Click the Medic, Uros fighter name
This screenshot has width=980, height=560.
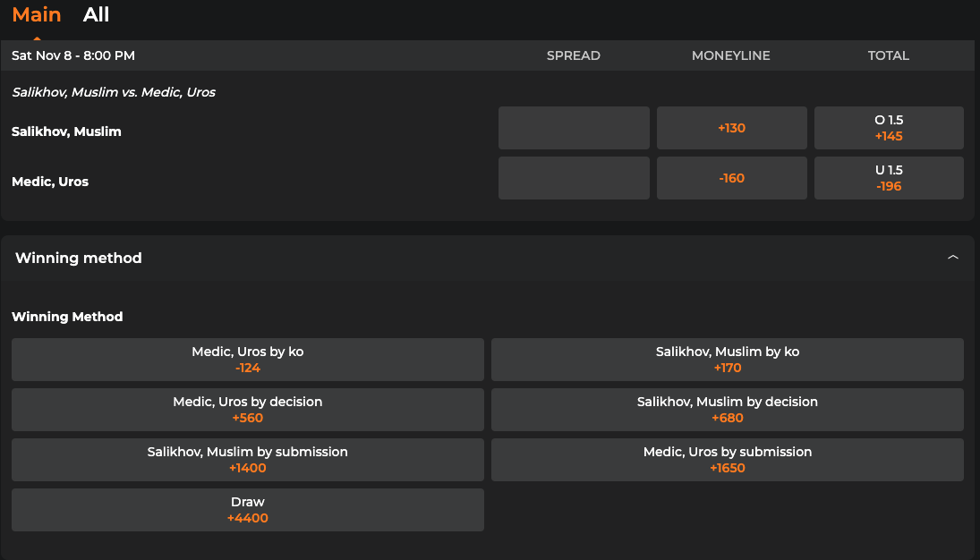(50, 182)
